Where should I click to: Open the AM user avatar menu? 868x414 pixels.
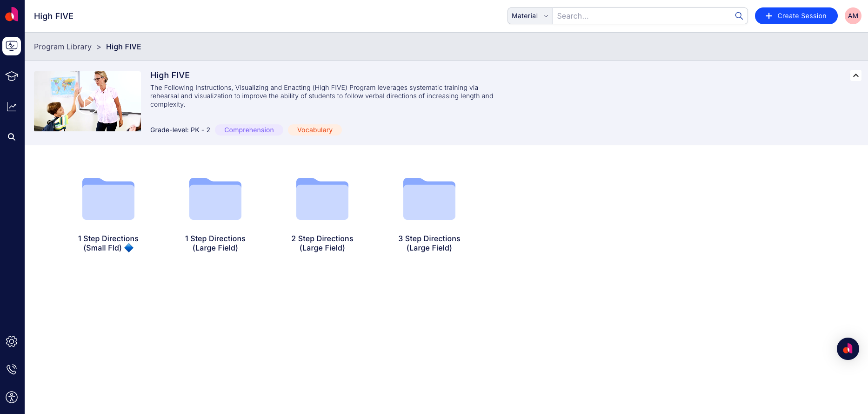[853, 16]
